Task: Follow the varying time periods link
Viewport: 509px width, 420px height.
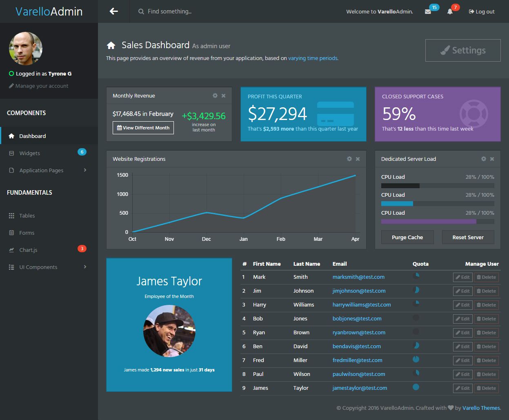Action: point(313,58)
